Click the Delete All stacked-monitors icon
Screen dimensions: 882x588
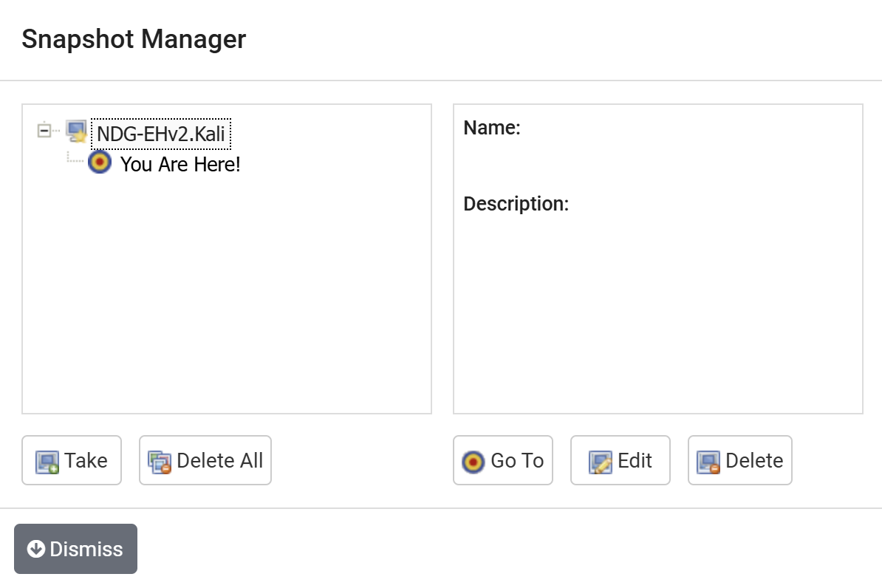(160, 462)
